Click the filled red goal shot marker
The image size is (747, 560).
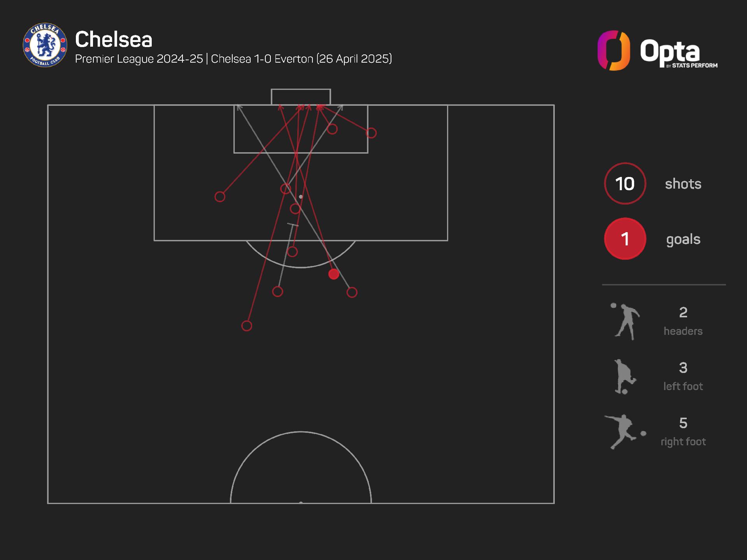point(333,274)
